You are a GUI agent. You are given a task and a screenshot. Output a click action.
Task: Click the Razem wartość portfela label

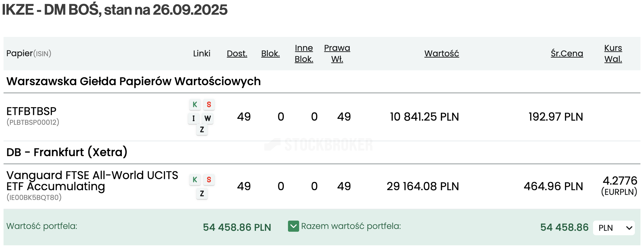coord(351,226)
